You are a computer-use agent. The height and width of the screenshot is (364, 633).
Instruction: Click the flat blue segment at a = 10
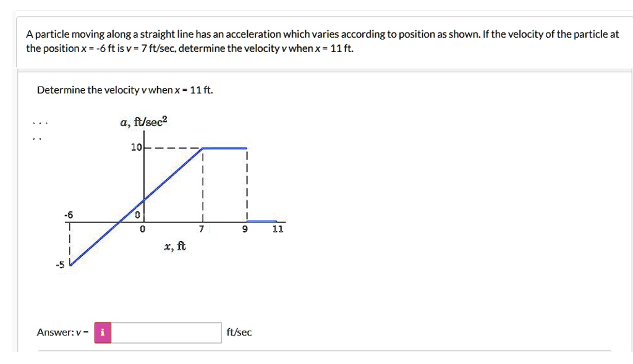coord(226,147)
